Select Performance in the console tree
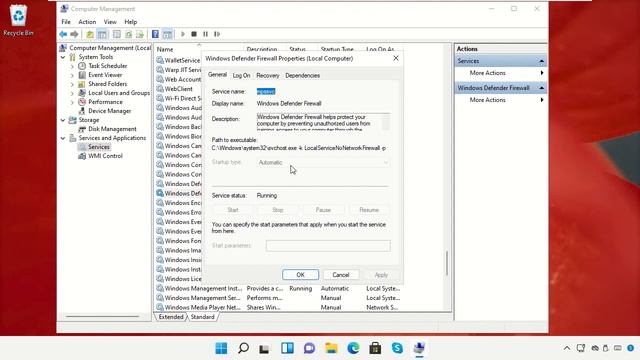This screenshot has width=640, height=360. click(105, 102)
